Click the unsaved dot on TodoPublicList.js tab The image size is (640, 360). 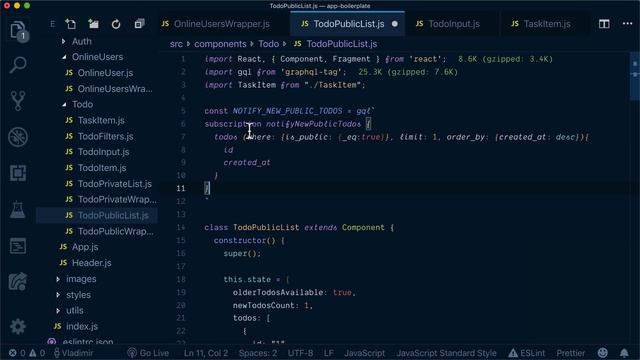coord(395,24)
